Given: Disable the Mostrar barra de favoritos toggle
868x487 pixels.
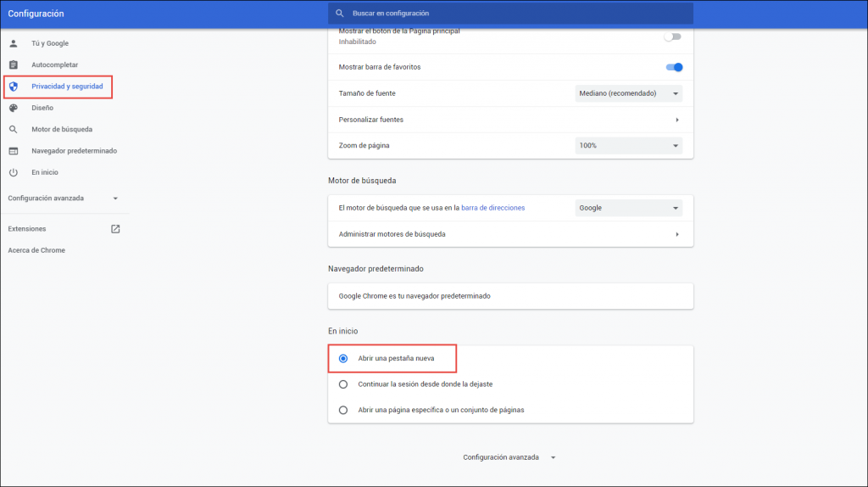Looking at the screenshot, I should click(674, 67).
